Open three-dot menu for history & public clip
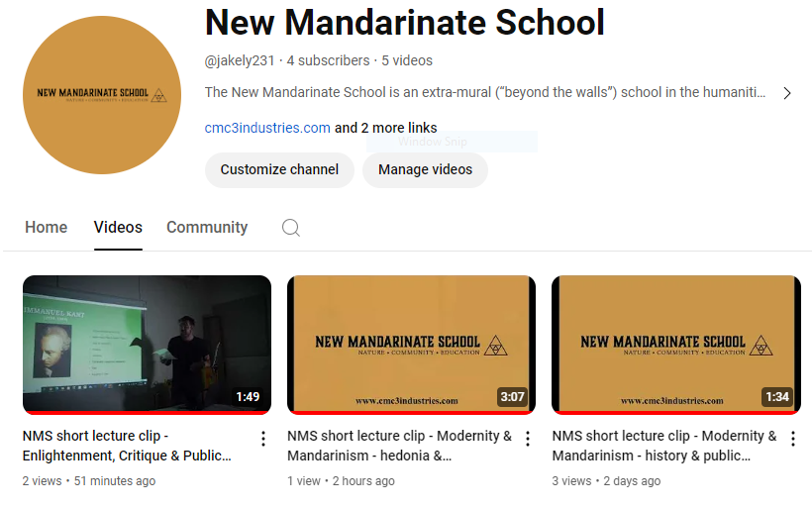The height and width of the screenshot is (508, 812). (793, 439)
